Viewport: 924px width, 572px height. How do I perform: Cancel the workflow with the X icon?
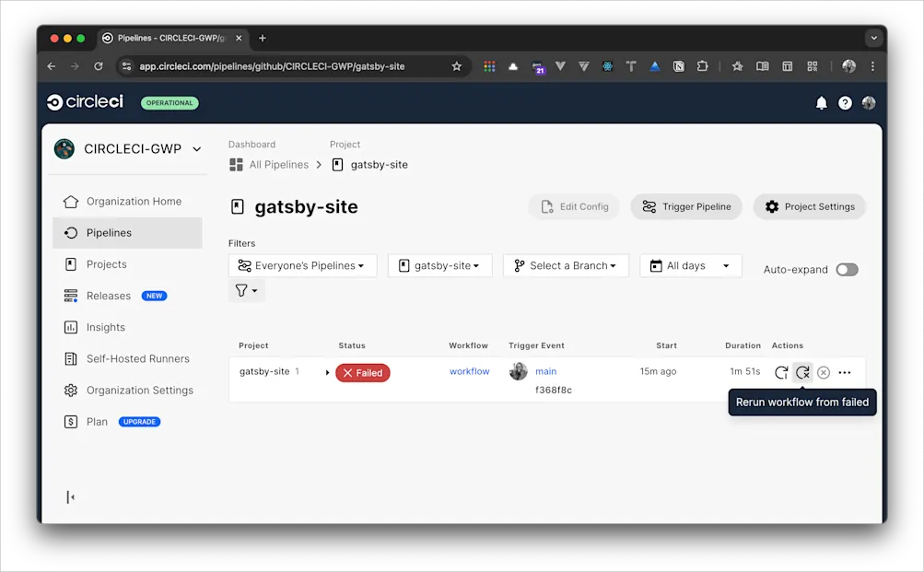click(x=824, y=372)
